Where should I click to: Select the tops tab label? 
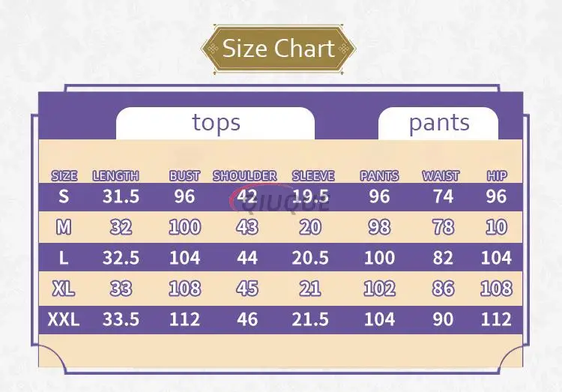pyautogui.click(x=216, y=123)
